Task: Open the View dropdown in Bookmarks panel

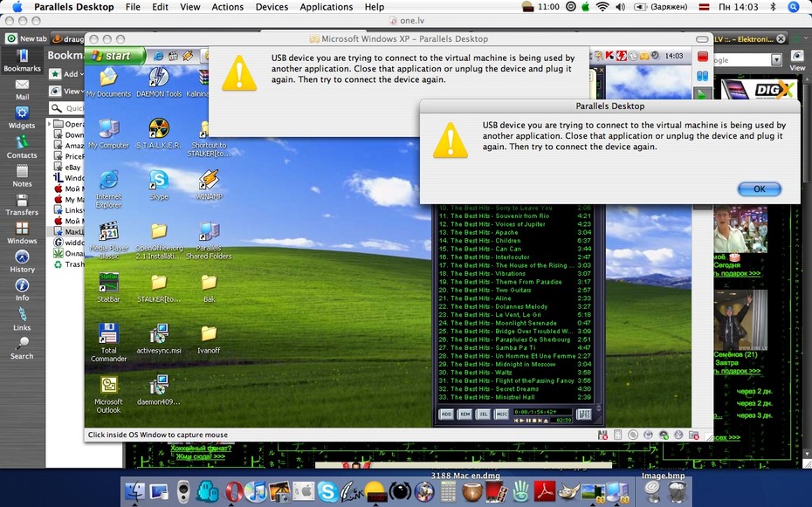Action: pyautogui.click(x=67, y=91)
